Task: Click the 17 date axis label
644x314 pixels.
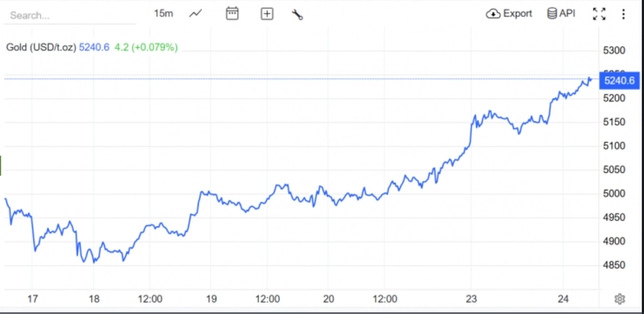Action: coord(33,299)
